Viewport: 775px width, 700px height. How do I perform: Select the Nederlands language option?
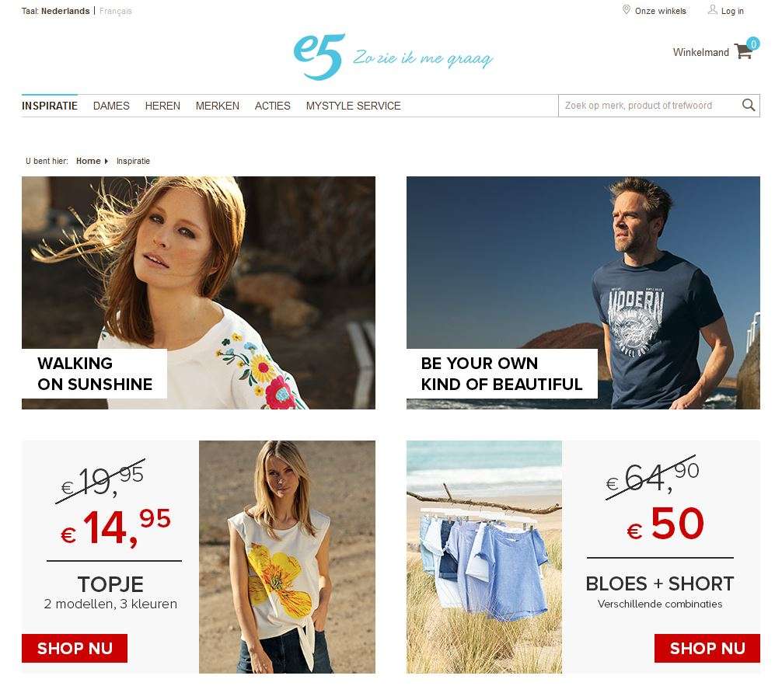click(65, 11)
